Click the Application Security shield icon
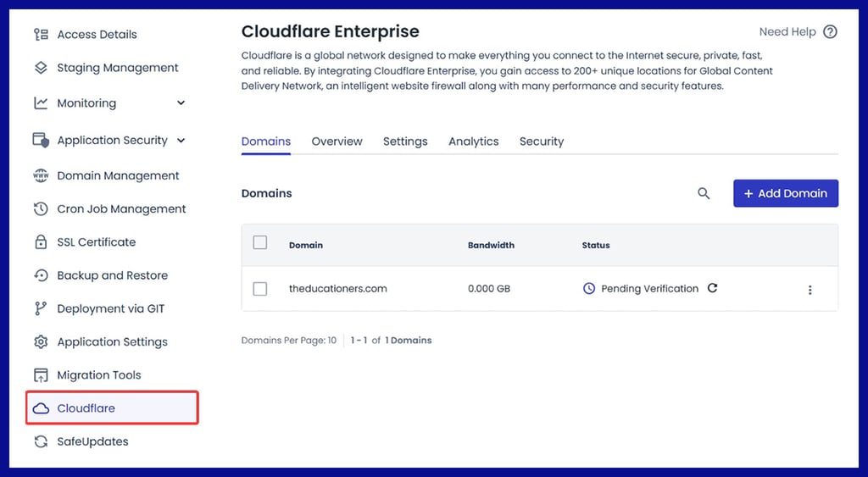The width and height of the screenshot is (868, 477). pyautogui.click(x=41, y=140)
